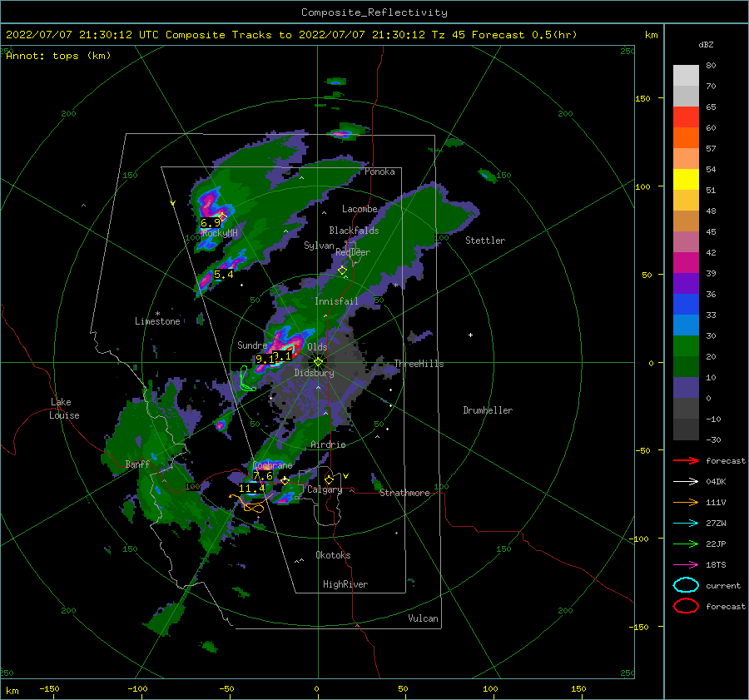Viewport: 749px width, 700px height.
Task: Click the orange storm track loop below 11.4
Action: [251, 504]
